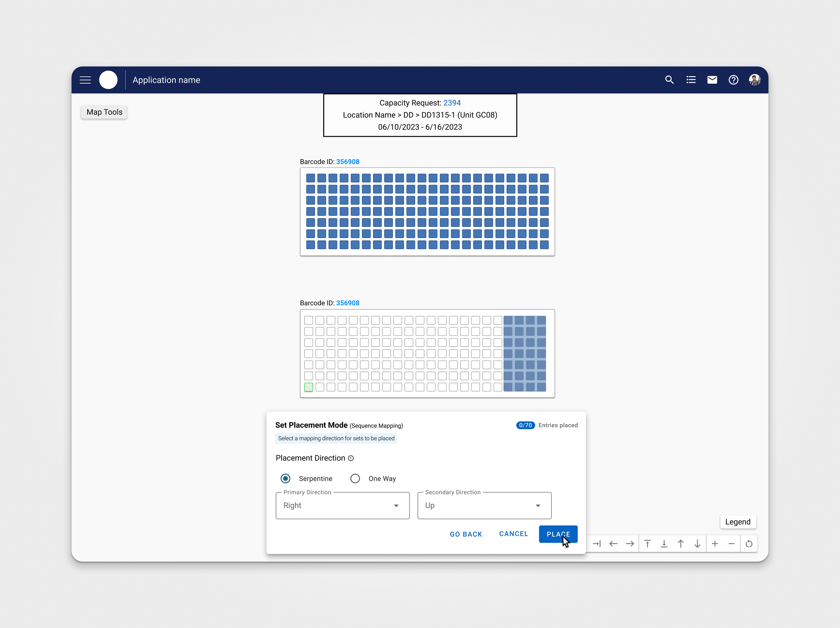The height and width of the screenshot is (628, 840).
Task: Open the search icon in header
Action: (669, 80)
